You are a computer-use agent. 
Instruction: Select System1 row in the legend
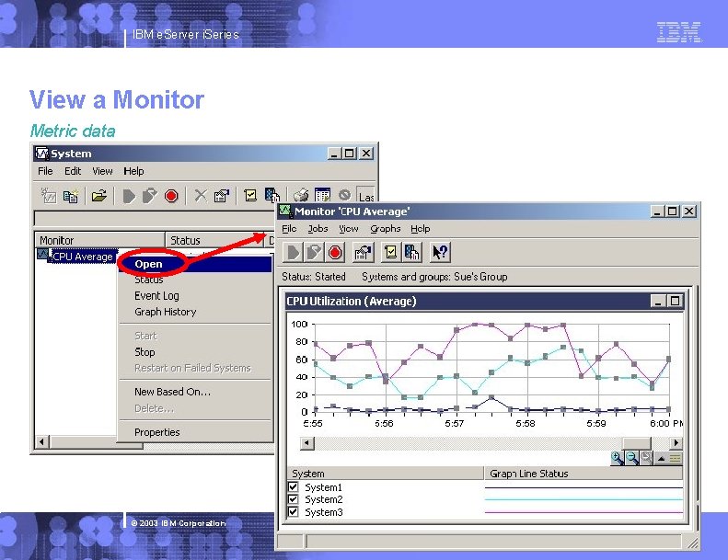(x=485, y=487)
